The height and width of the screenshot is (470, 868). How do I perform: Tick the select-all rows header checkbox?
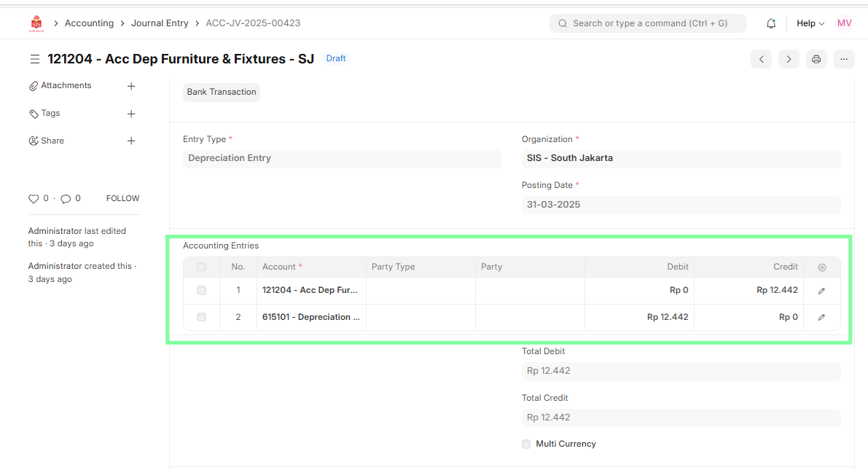click(201, 267)
